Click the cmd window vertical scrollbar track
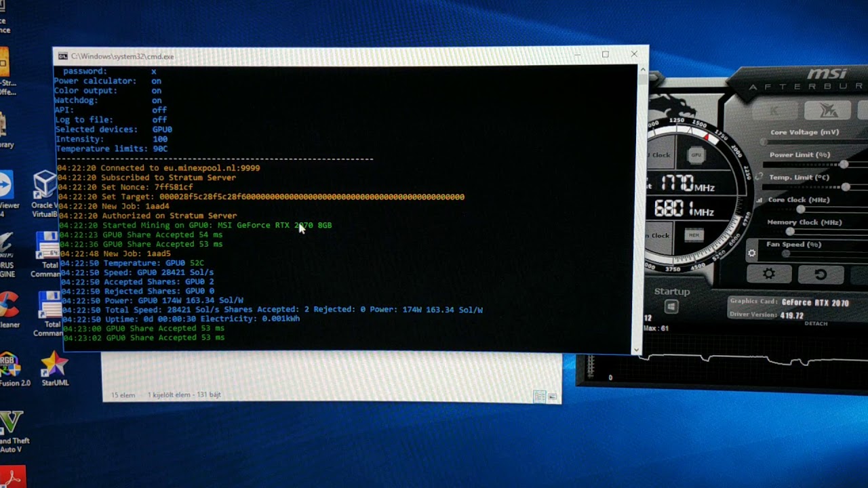 (638, 209)
